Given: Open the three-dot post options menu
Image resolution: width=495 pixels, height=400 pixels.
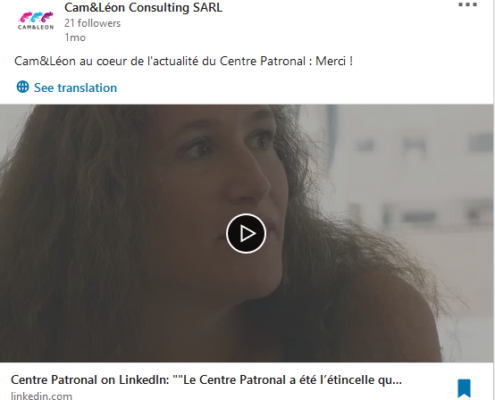Looking at the screenshot, I should click(467, 5).
